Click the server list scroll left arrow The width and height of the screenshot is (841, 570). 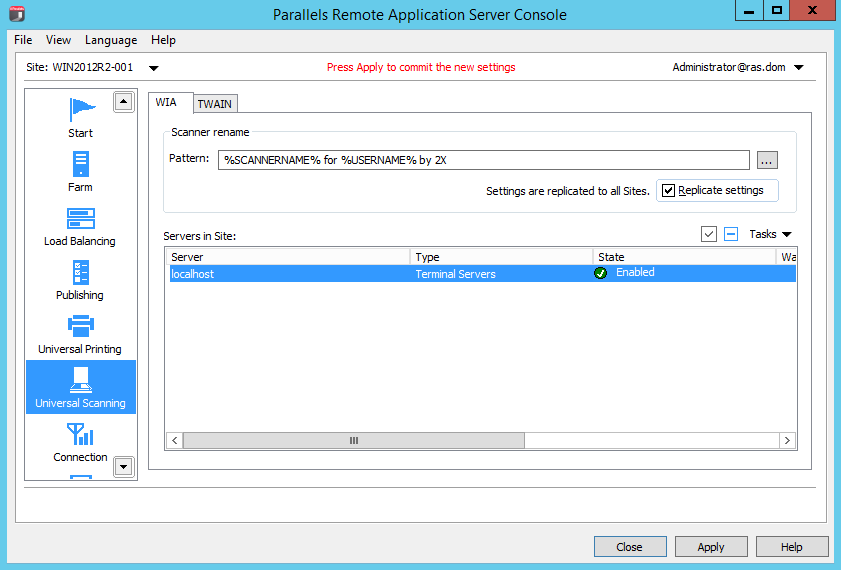(174, 441)
